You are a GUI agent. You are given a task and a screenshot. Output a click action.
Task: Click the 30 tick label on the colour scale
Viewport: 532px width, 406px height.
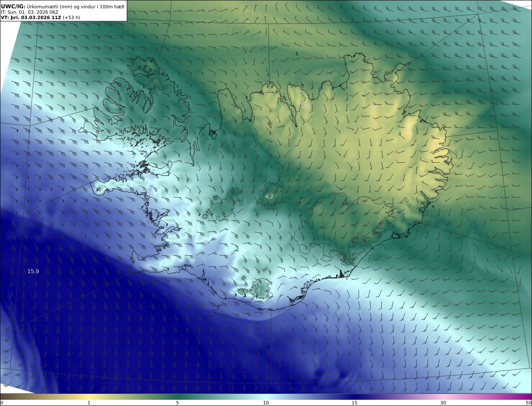tap(443, 403)
